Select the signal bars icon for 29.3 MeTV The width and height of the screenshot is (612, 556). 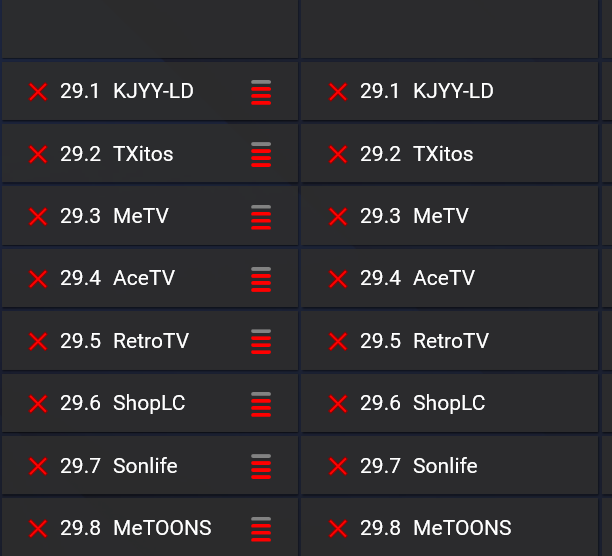pyautogui.click(x=261, y=217)
